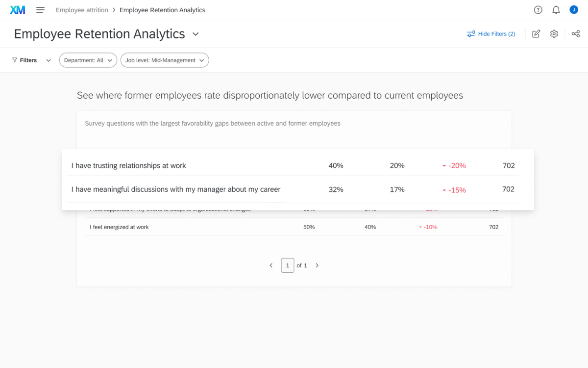Open notifications via the bell icon
Image resolution: width=588 pixels, height=368 pixels.
tap(556, 9)
